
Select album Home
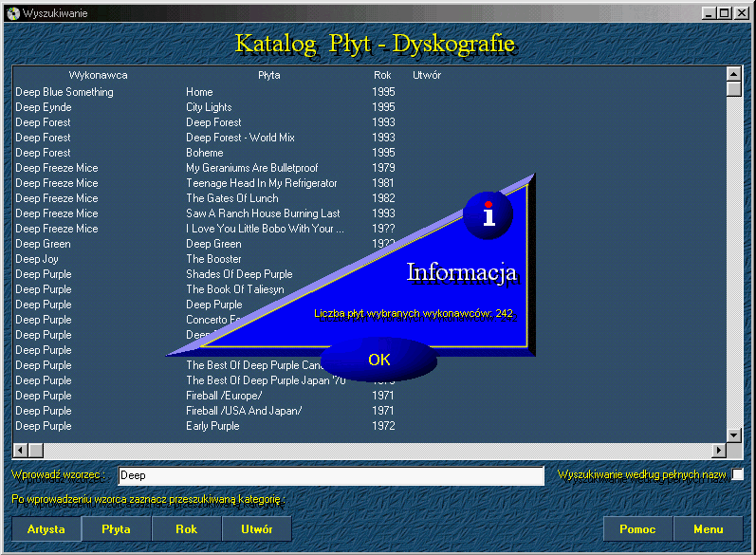[199, 92]
